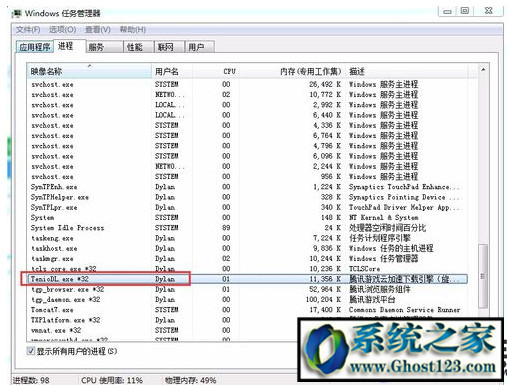Select the Tomcat7.exe process
Image resolution: width=507 pixels, height=385 pixels.
tap(247, 310)
